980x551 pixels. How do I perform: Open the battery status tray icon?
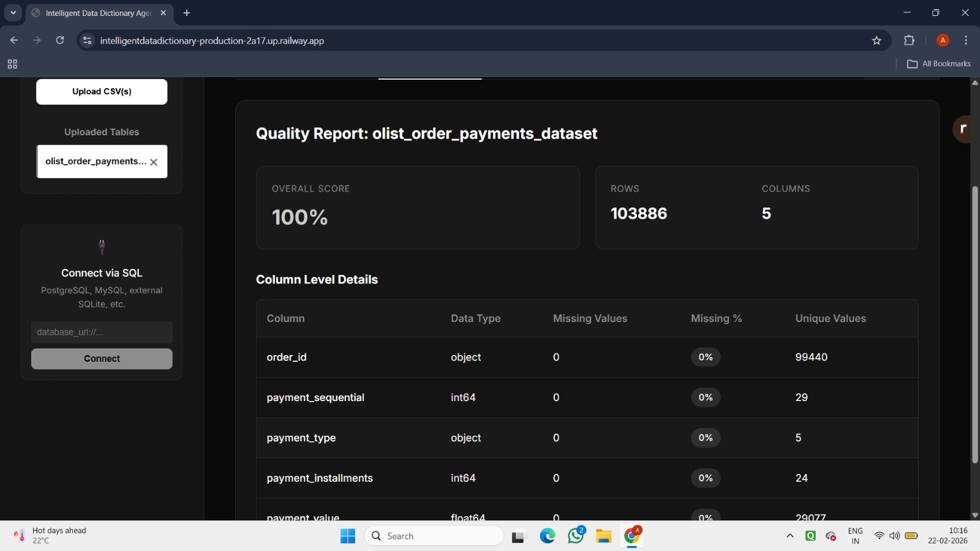click(x=911, y=536)
